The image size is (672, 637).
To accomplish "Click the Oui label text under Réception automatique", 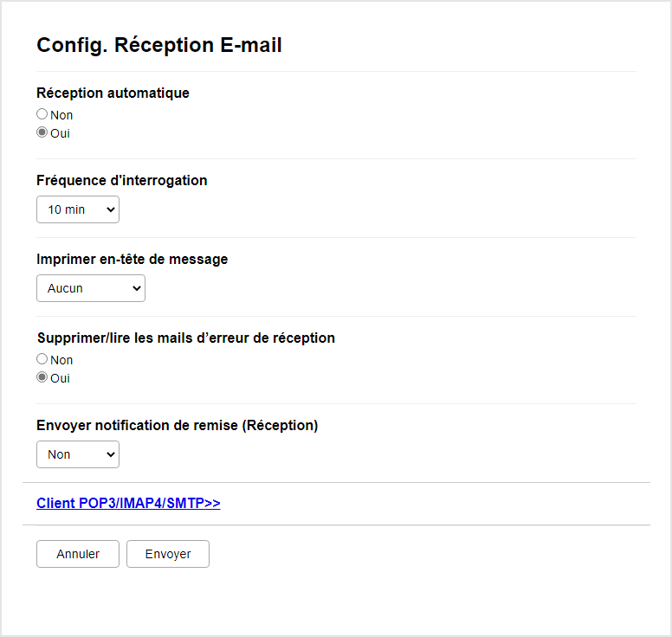I will pyautogui.click(x=60, y=133).
